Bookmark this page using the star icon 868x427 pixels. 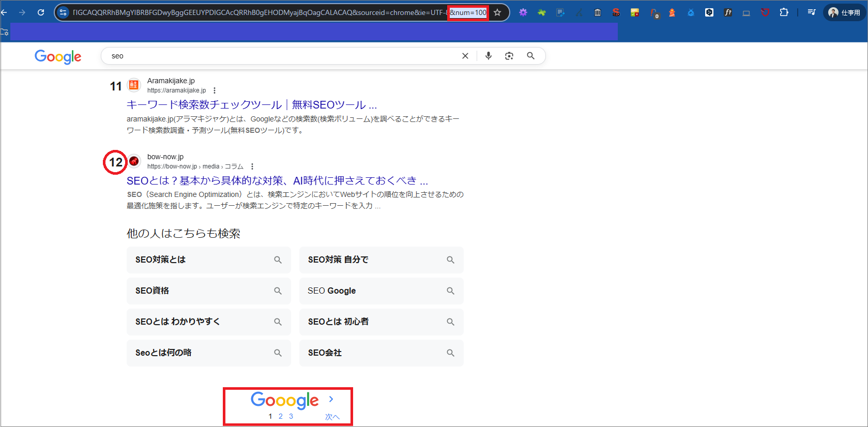[x=497, y=12]
